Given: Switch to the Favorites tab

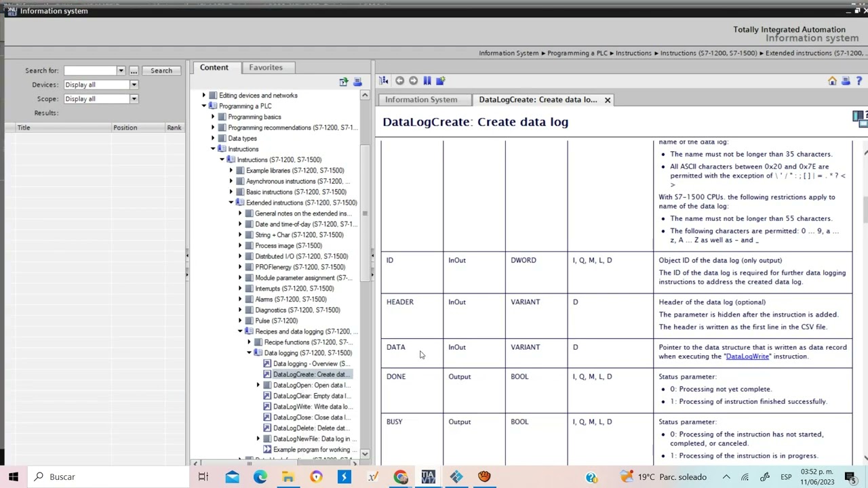Looking at the screenshot, I should [x=266, y=68].
